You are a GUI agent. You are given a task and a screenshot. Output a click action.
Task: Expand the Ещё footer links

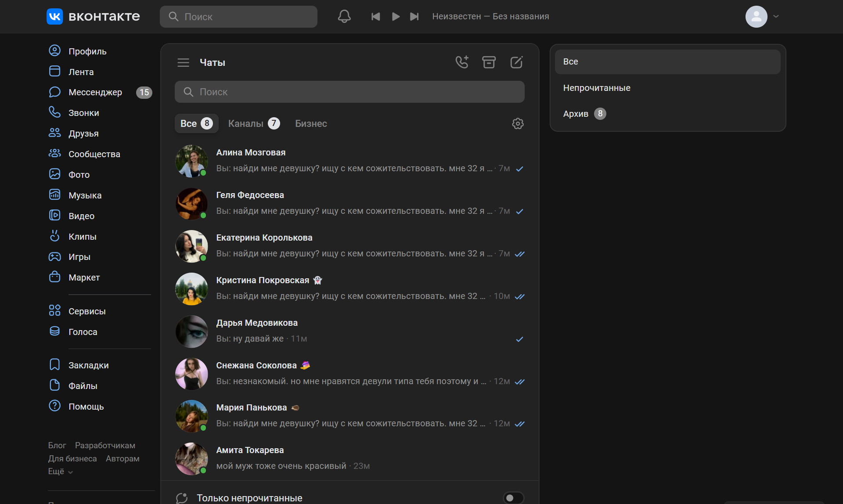tap(60, 472)
